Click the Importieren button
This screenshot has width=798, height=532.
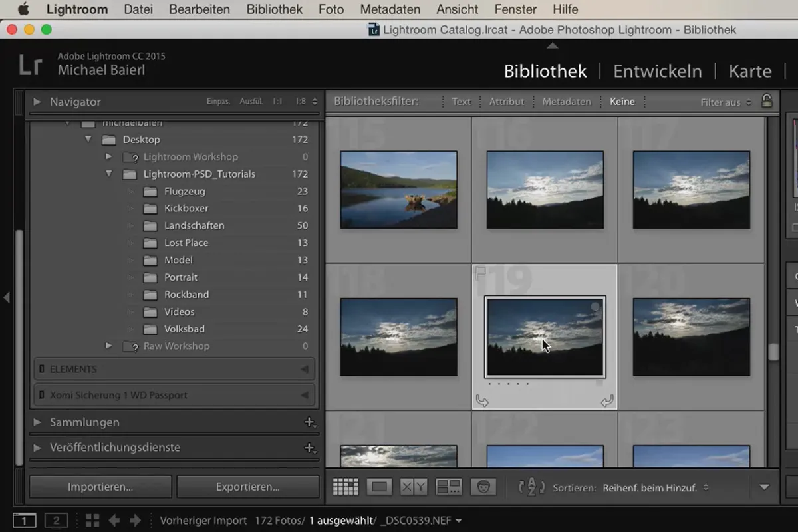pos(100,487)
